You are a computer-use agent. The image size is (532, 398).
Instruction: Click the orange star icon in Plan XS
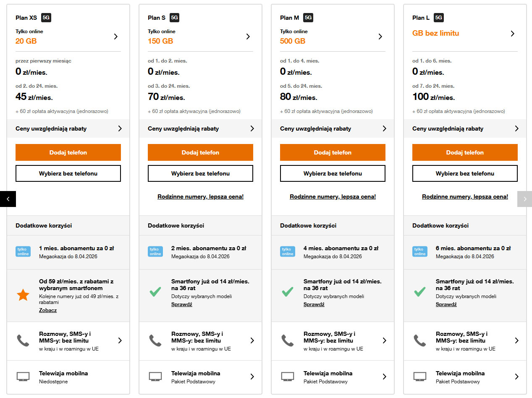point(23,295)
